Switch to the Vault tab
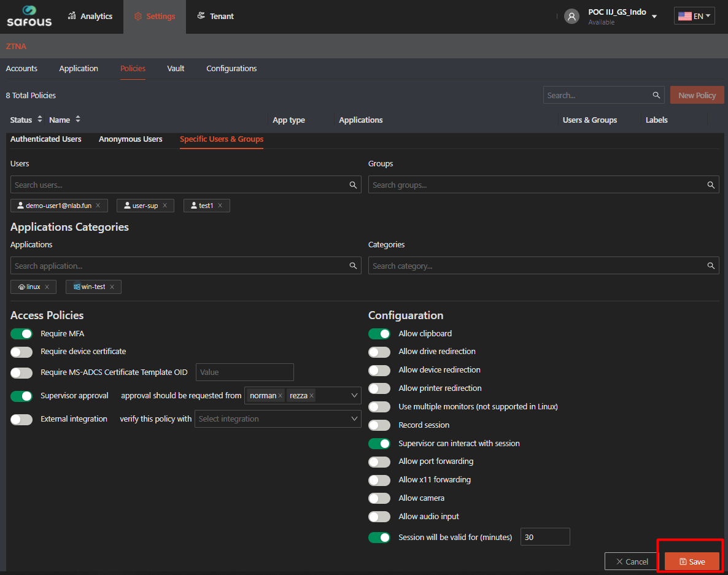The width and height of the screenshot is (728, 575). click(176, 69)
